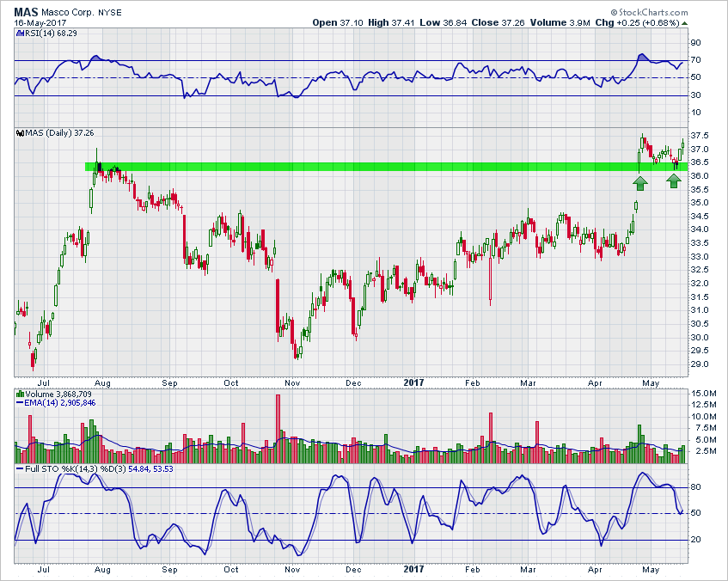
Task: Click the volume bars icon beside Volume 3,868,709
Action: pos(20,394)
